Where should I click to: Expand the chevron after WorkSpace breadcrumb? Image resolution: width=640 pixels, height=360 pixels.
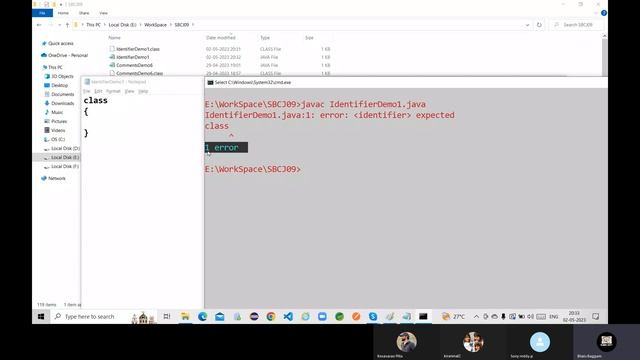coord(171,25)
